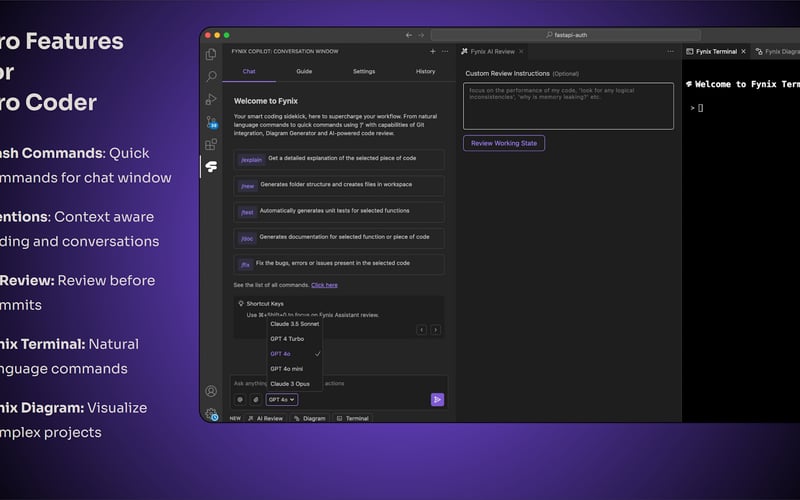Open the GPT 4o model dropdown
Viewport: 800px width, 500px height.
tap(282, 399)
